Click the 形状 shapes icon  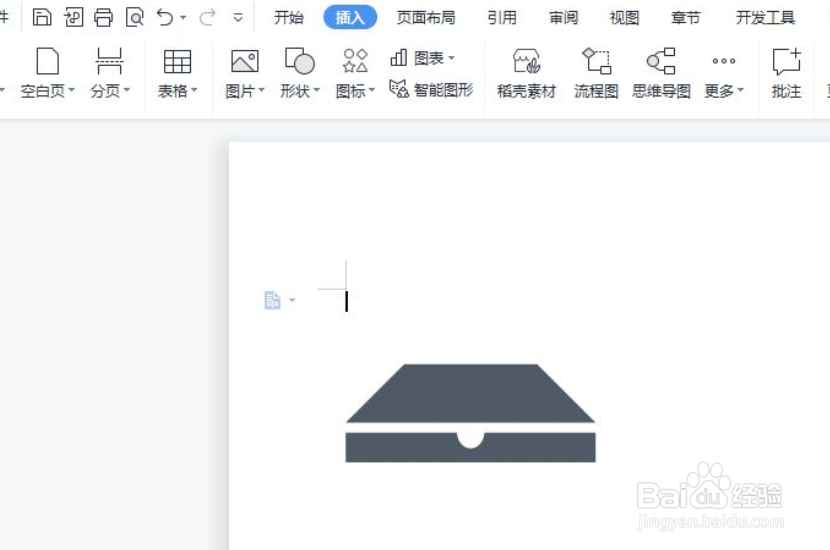point(300,60)
